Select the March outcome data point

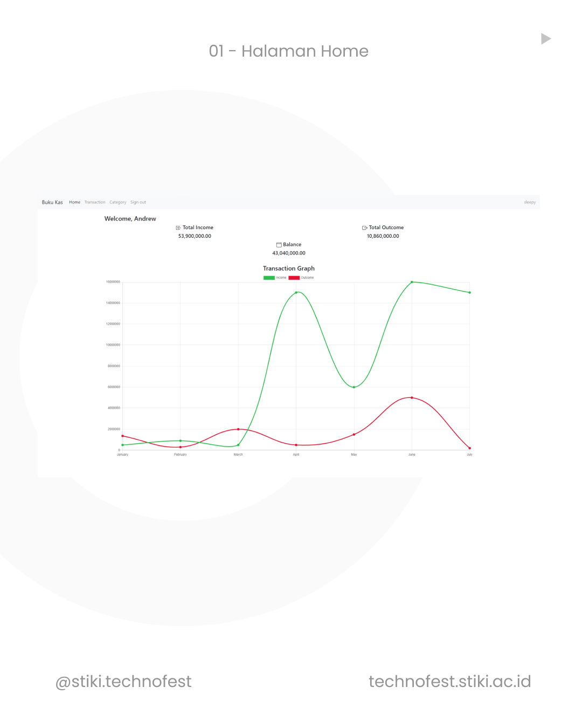coord(238,429)
